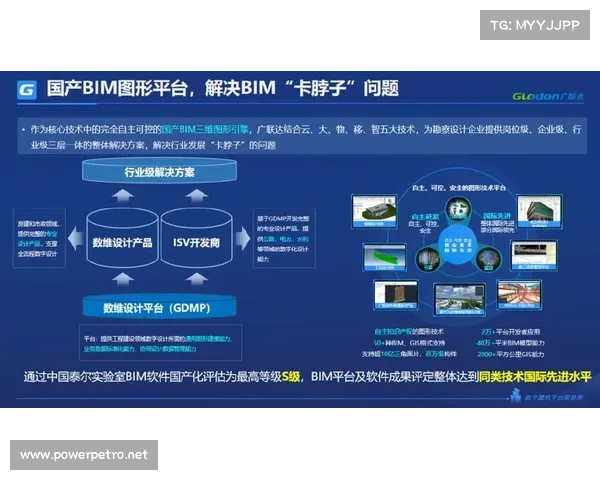This screenshot has width=600, height=480.
Task: Click the ISV开发商 cylinder
Action: 196,242
